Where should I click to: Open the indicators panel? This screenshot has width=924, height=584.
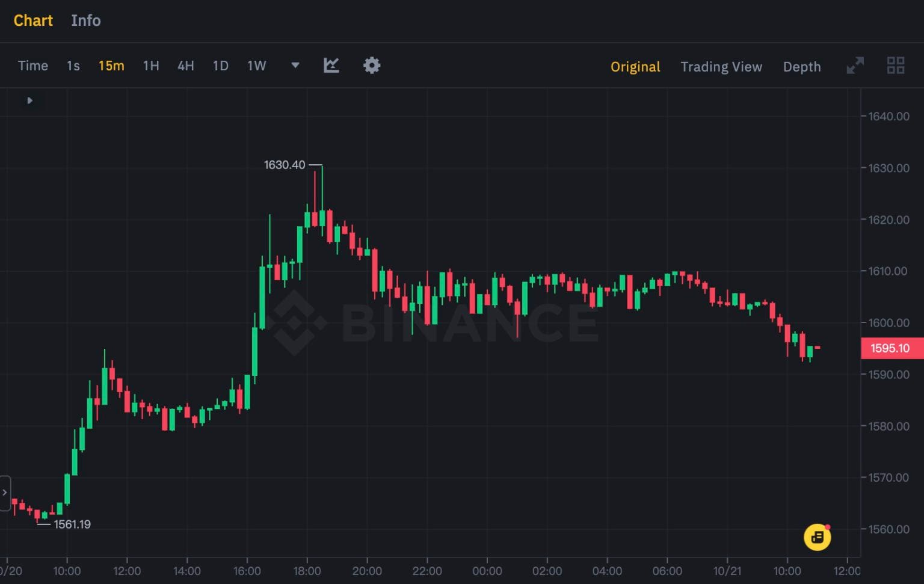pyautogui.click(x=331, y=66)
